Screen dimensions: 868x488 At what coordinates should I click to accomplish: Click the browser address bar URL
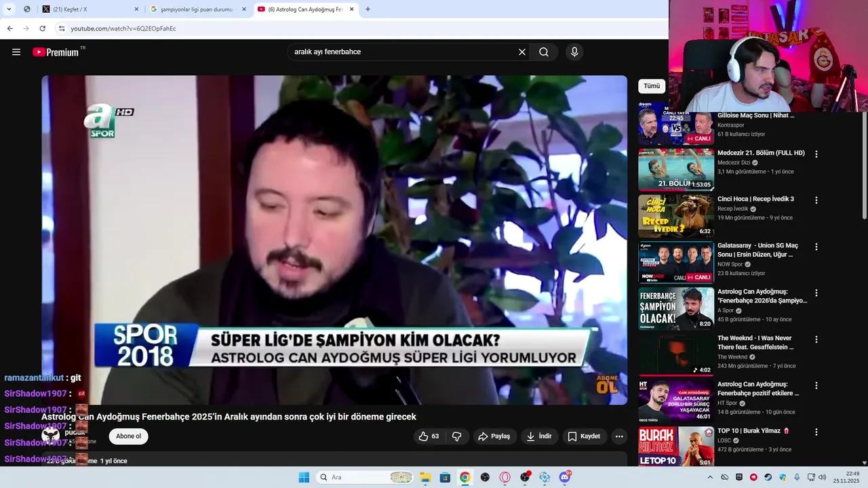point(123,28)
